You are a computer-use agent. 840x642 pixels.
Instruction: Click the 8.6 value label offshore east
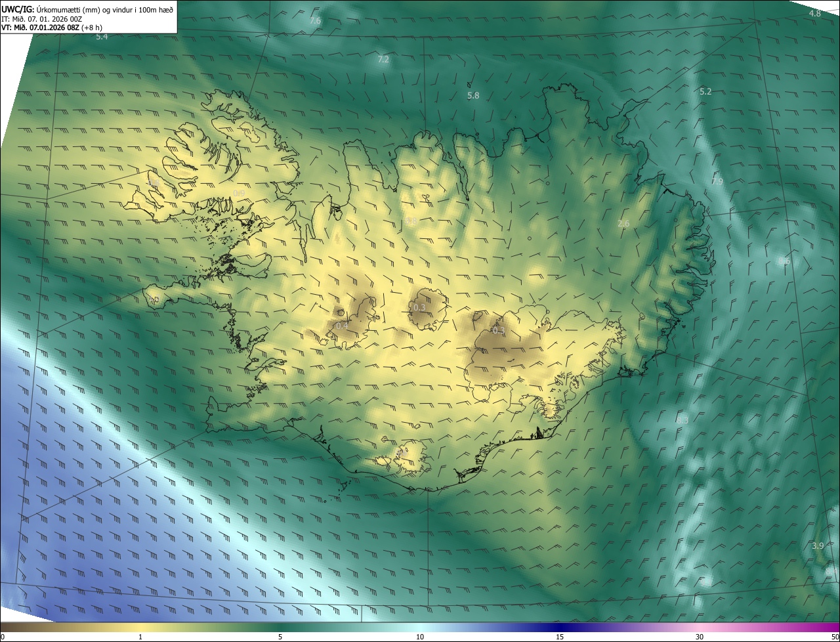pyautogui.click(x=784, y=261)
